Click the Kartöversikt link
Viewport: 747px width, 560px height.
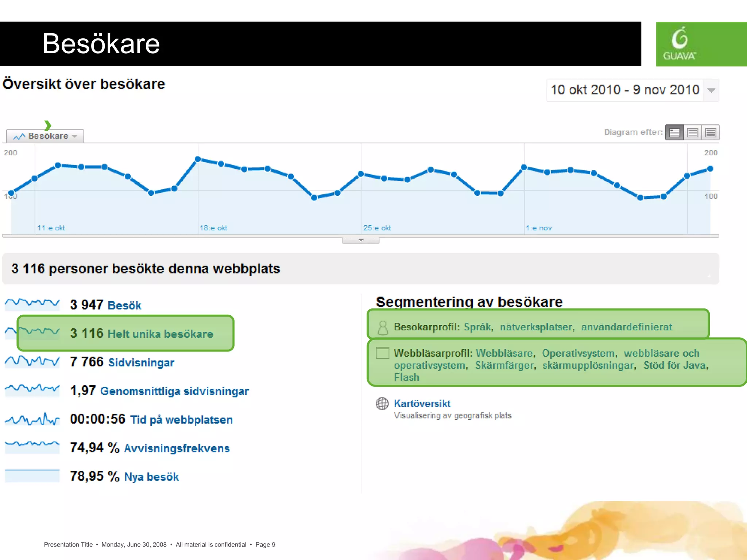422,404
